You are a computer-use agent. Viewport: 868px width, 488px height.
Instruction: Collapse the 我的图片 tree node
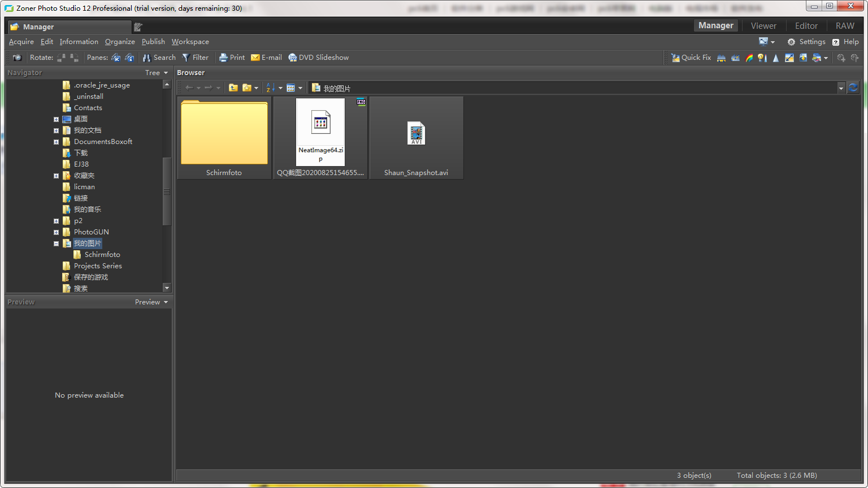point(56,243)
